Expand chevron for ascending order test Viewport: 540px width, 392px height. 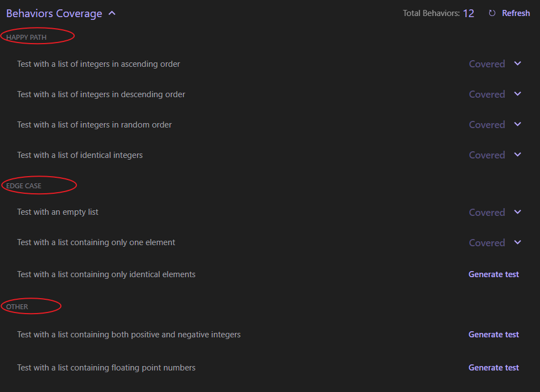(517, 63)
